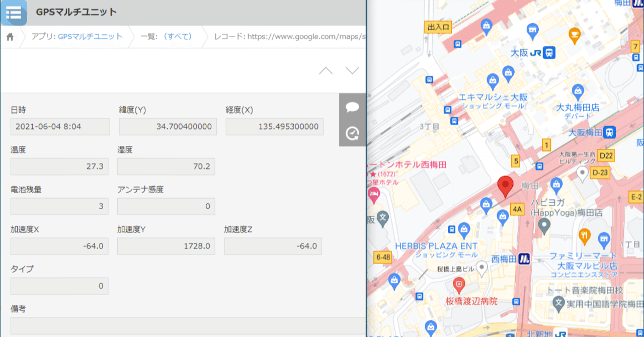644x337 pixels.
Task: Go to previous record with the up chevron
Action: 326,70
